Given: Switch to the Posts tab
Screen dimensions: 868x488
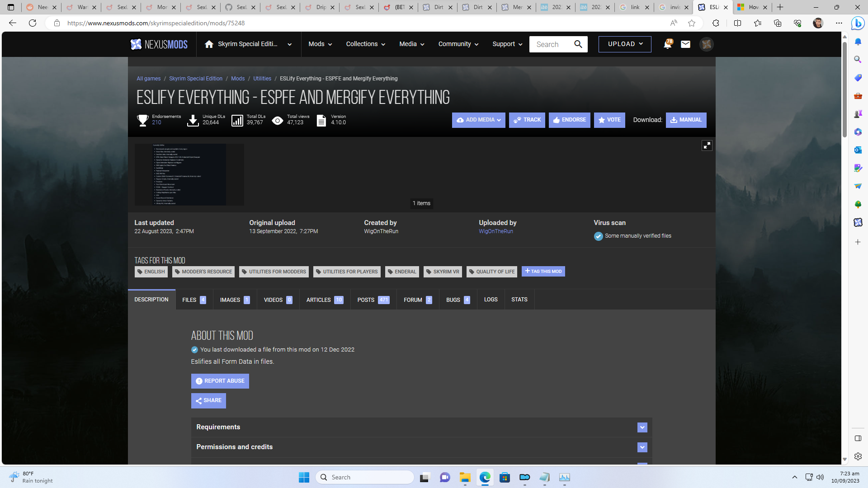Looking at the screenshot, I should (373, 300).
